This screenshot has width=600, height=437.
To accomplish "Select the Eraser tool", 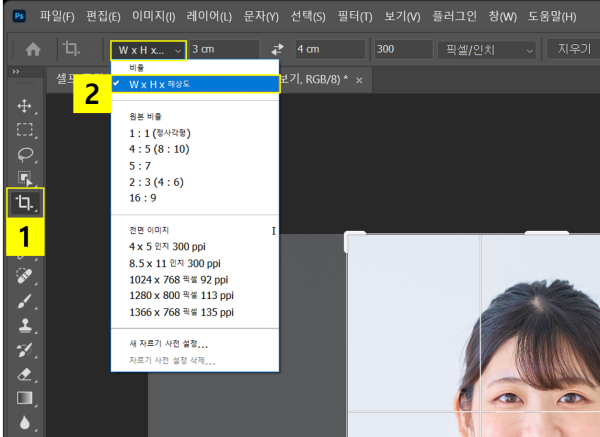I will coord(25,374).
